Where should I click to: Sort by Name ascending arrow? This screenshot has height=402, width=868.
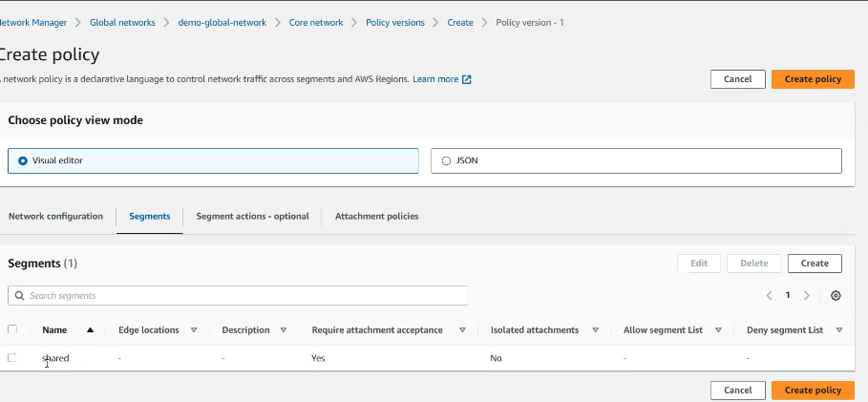coord(90,330)
